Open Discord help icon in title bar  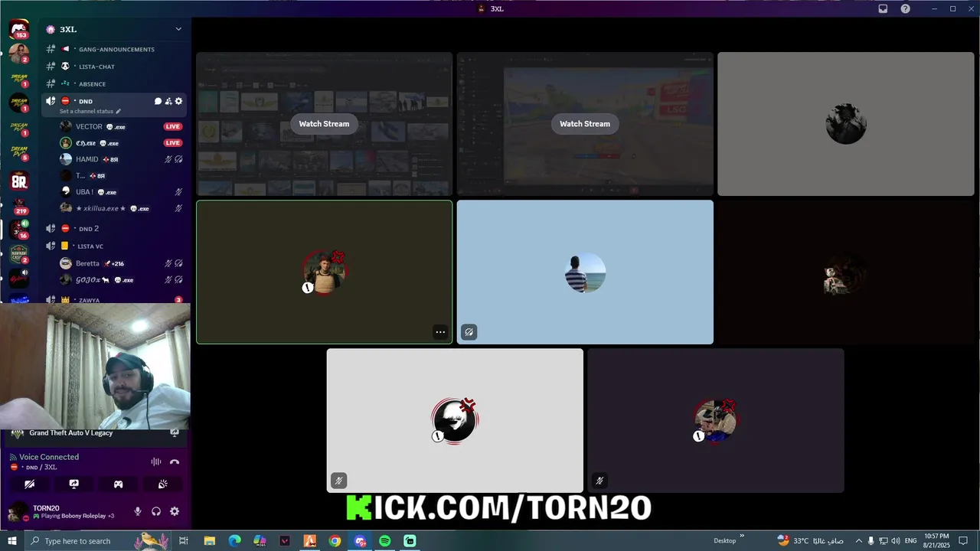(906, 8)
